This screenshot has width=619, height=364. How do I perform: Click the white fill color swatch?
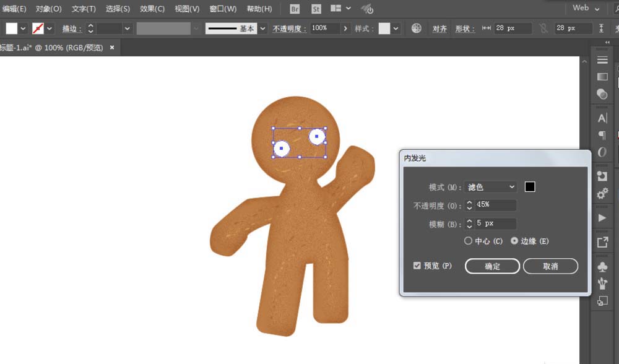[11, 28]
